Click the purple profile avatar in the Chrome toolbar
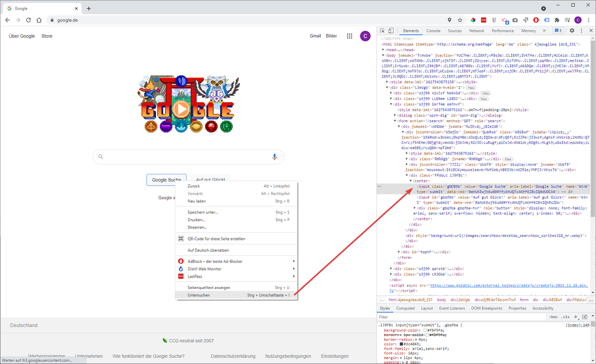 (x=578, y=20)
